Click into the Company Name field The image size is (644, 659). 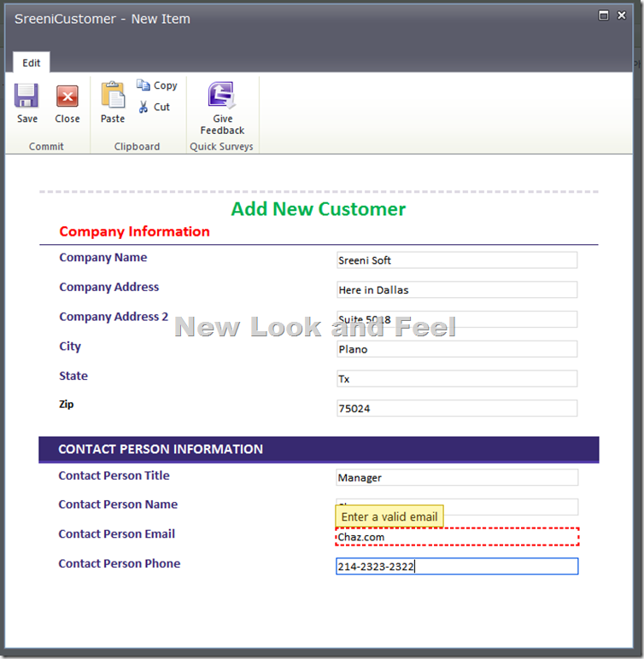click(x=457, y=260)
